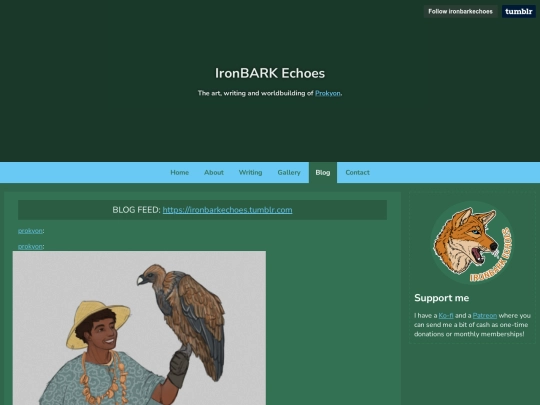Open the Home navigation tab
This screenshot has height=405, width=540.
click(x=179, y=173)
